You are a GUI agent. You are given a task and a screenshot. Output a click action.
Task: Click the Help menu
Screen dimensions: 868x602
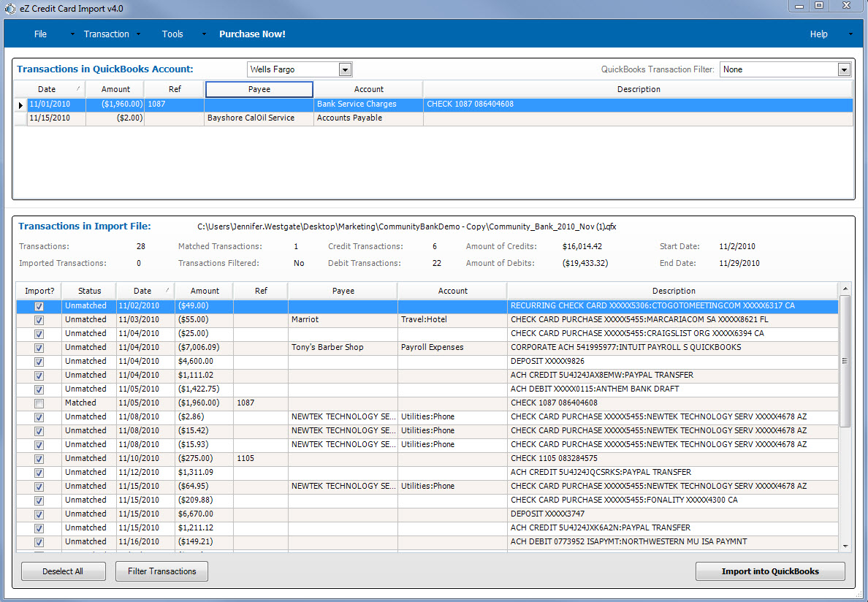point(818,34)
